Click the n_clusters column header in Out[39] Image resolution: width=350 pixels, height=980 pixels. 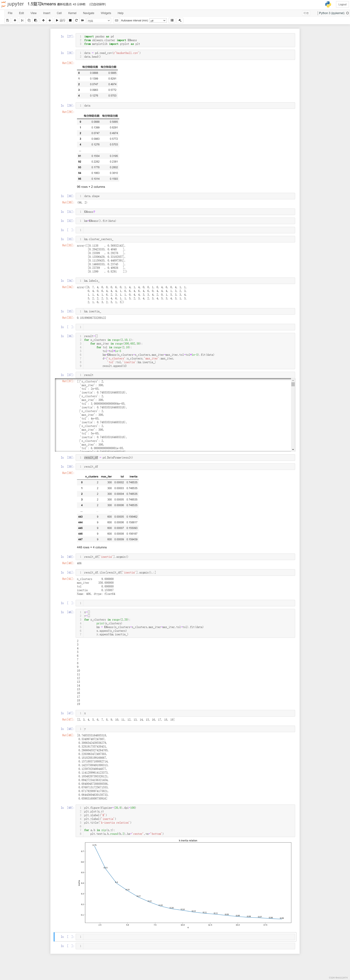pos(91,477)
